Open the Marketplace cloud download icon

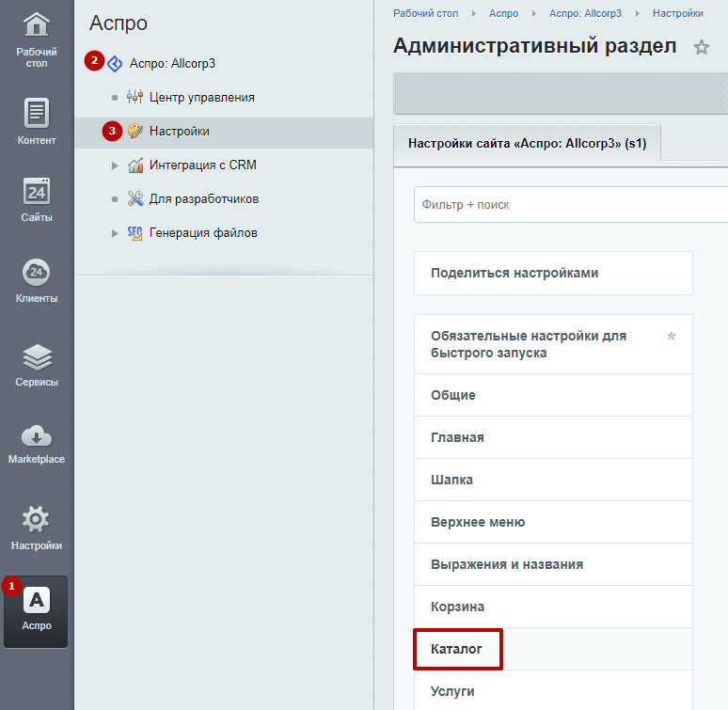[37, 436]
